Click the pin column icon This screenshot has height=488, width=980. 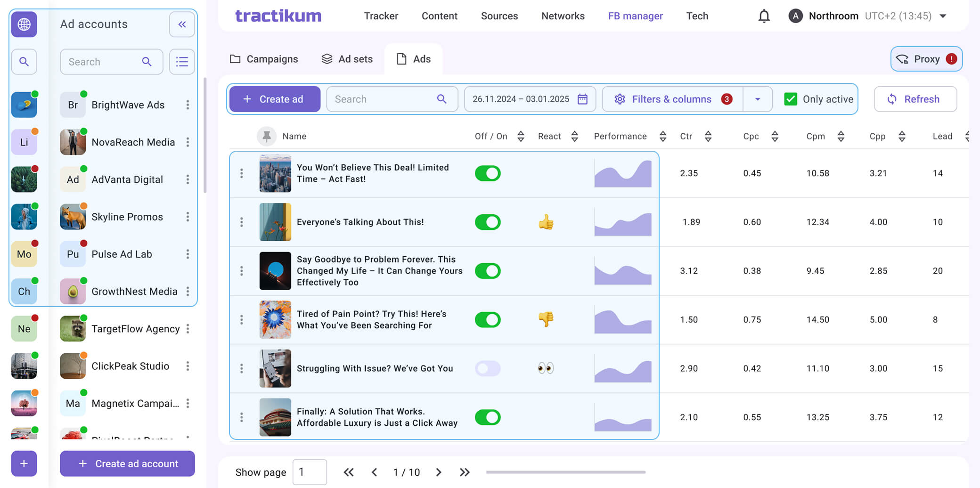point(266,136)
